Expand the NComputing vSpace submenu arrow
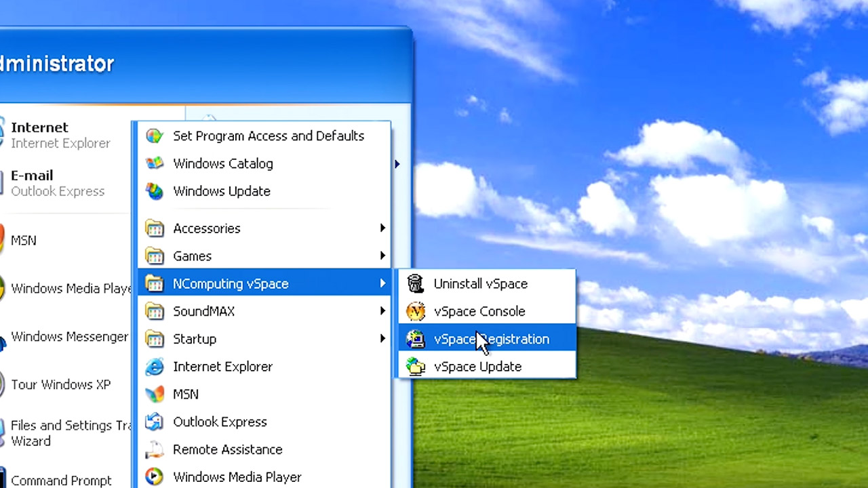 [x=383, y=284]
